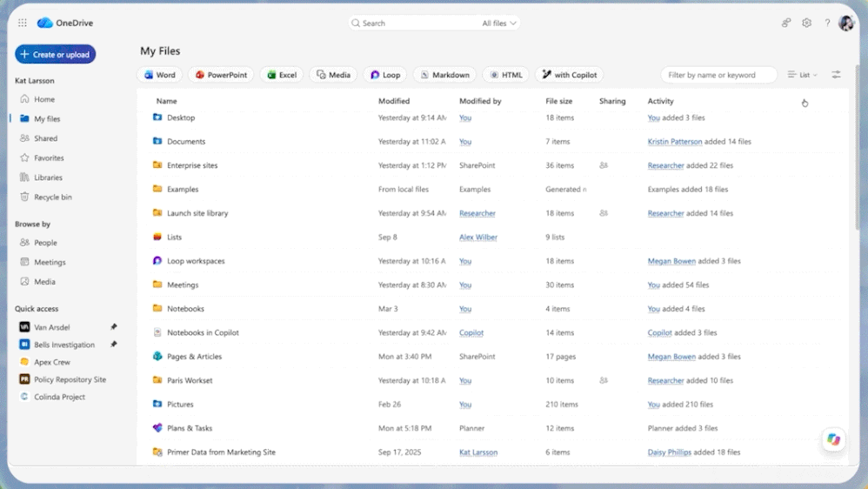Click Daisy Phillips activity link
The image size is (868, 489).
[x=670, y=452]
